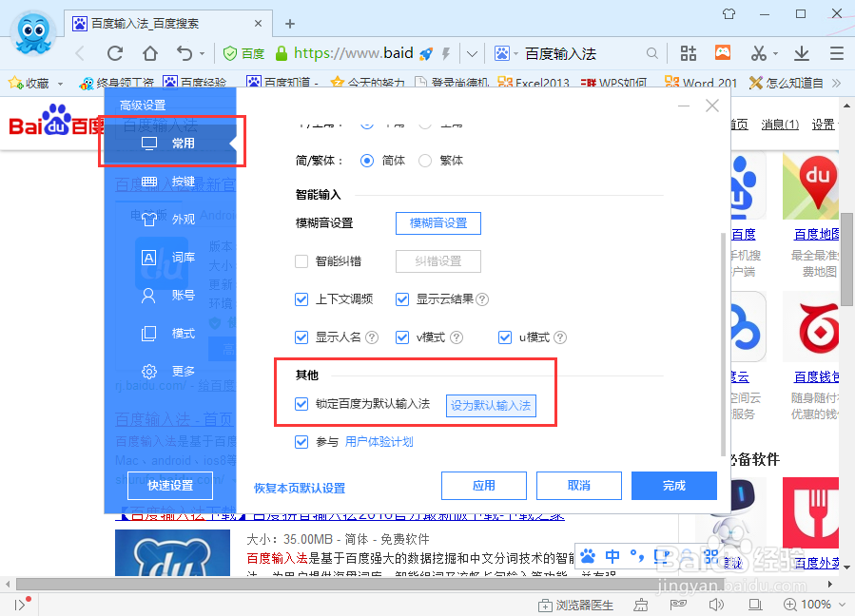Click the 完成 button
This screenshot has width=855, height=616.
674,486
